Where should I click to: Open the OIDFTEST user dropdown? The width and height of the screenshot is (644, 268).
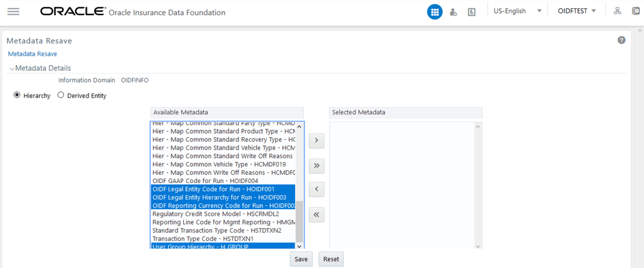[x=577, y=11]
